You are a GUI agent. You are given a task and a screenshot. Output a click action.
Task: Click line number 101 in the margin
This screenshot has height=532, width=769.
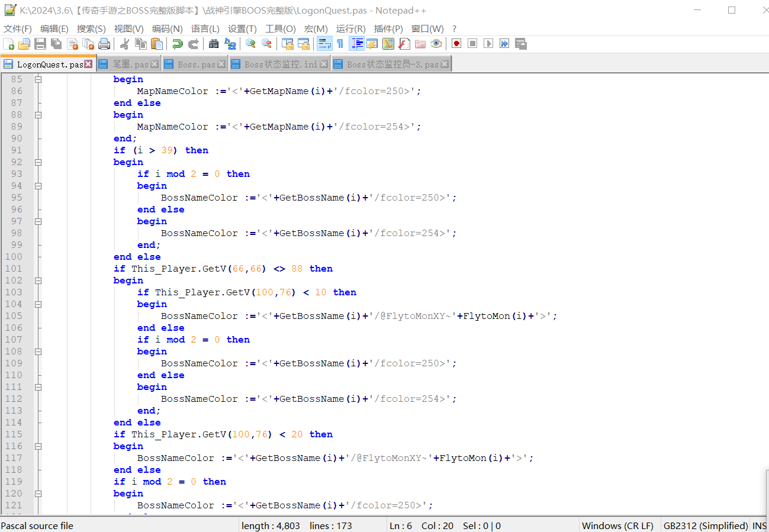pos(14,269)
